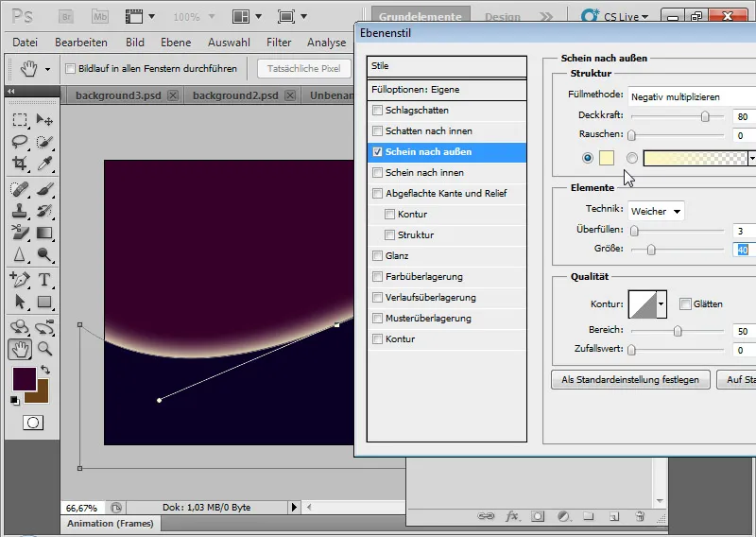Open the glow gradient picker arrow
756x537 pixels.
(x=751, y=158)
